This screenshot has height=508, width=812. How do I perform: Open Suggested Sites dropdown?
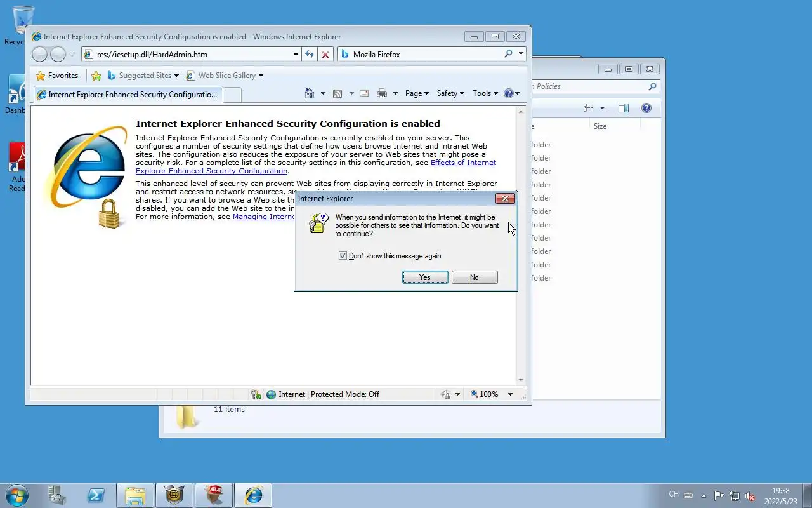[143, 76]
